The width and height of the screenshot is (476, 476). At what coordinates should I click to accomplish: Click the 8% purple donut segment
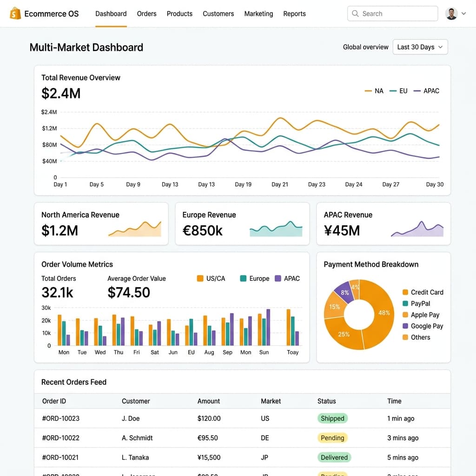pyautogui.click(x=345, y=292)
